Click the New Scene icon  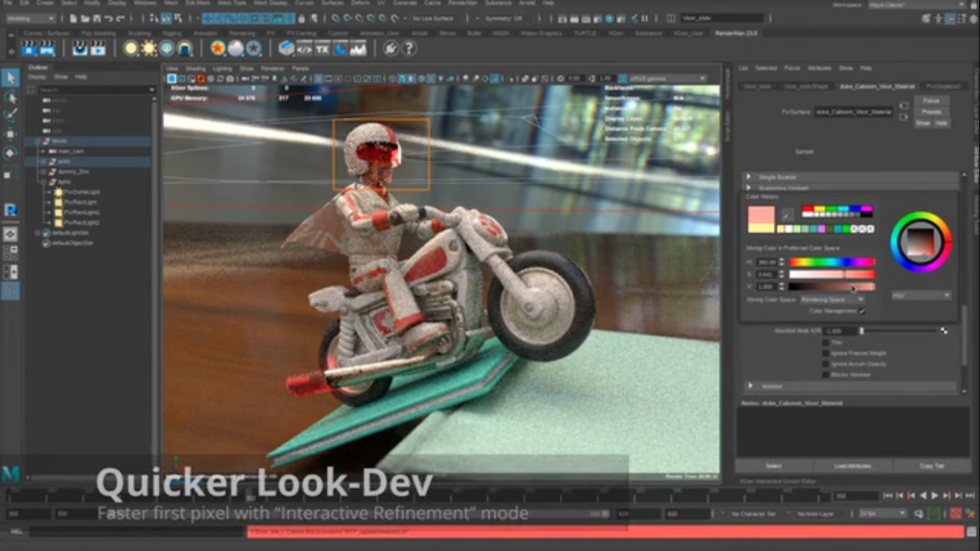[x=73, y=19]
